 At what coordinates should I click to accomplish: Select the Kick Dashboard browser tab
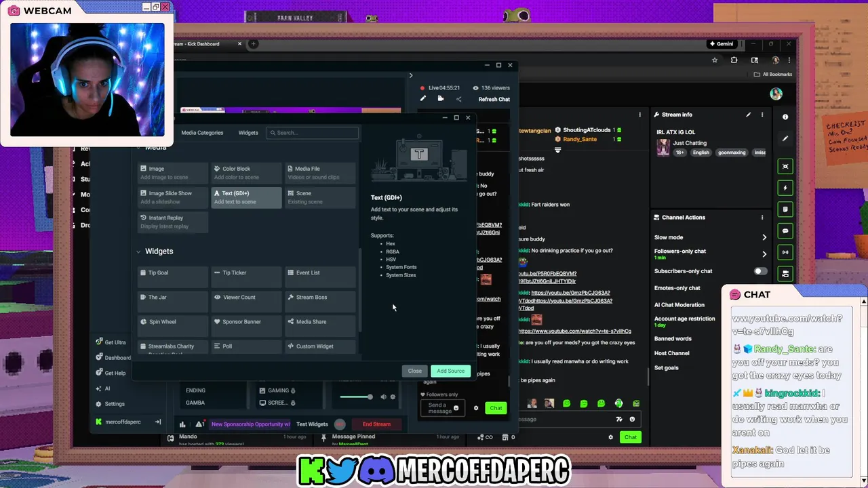click(x=208, y=44)
